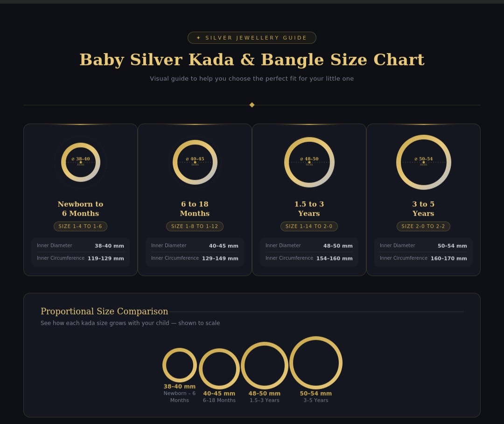The width and height of the screenshot is (504, 424).
Task: Click the 6-18 Months comparison ring
Action: point(219,369)
